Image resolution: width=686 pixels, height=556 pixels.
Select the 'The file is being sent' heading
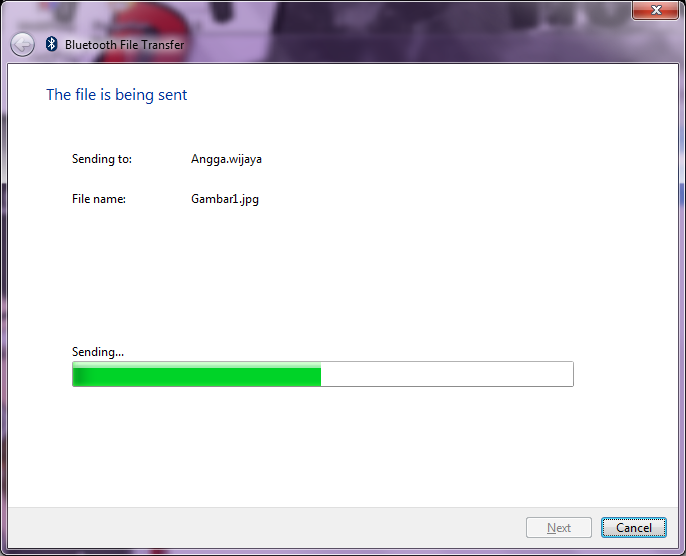[x=117, y=94]
